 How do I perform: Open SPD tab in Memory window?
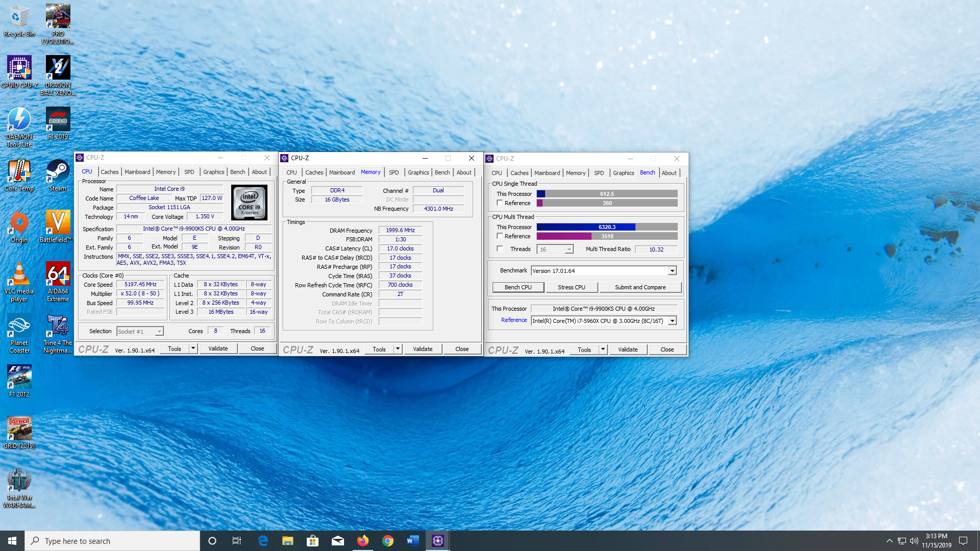394,172
